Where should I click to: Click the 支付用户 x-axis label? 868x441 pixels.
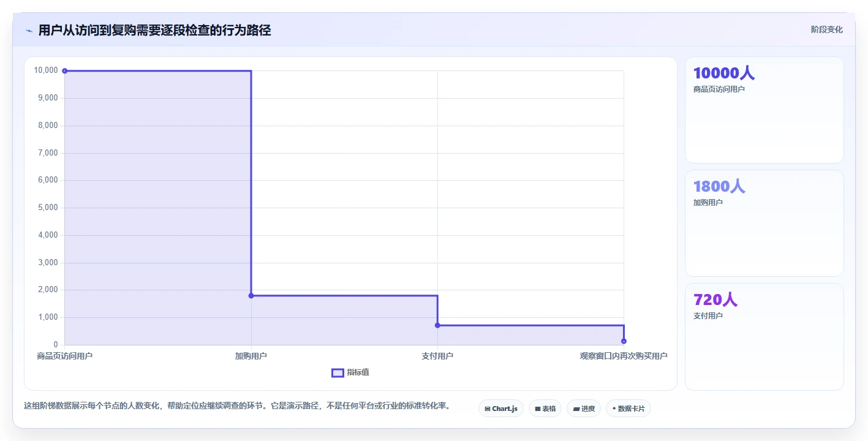click(x=437, y=356)
